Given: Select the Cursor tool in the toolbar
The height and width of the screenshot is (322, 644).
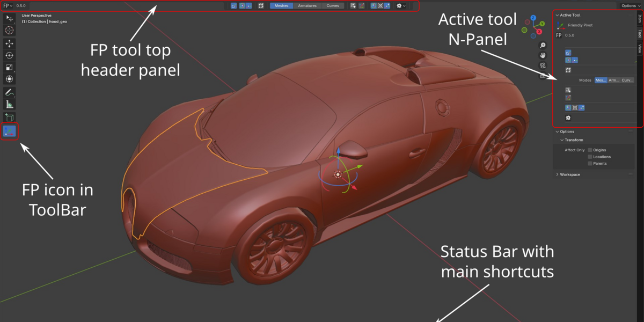Looking at the screenshot, I should 10,30.
